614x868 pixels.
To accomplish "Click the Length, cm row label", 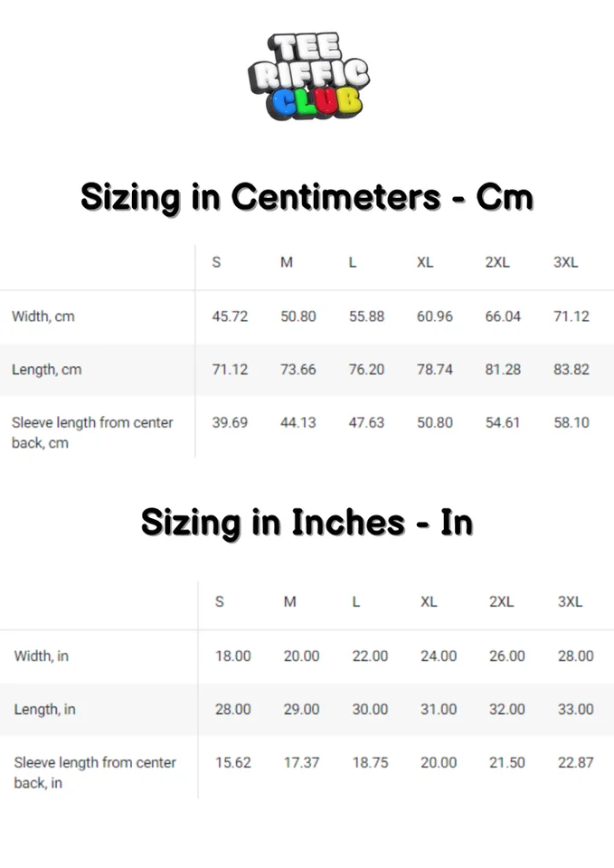I will pyautogui.click(x=46, y=369).
